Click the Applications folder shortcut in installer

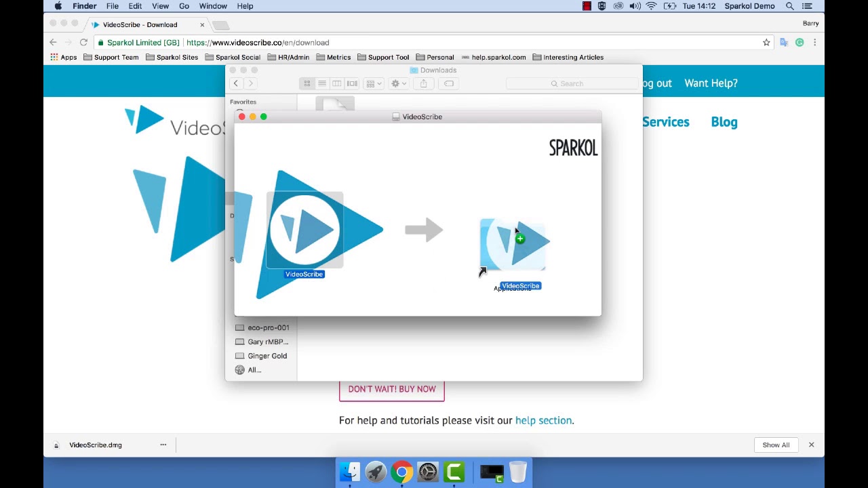[x=513, y=245]
